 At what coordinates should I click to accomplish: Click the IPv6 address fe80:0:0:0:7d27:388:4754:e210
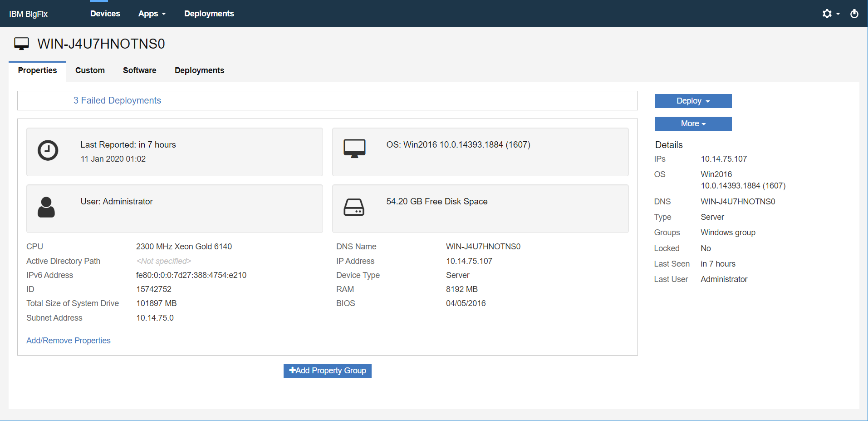[x=191, y=275]
